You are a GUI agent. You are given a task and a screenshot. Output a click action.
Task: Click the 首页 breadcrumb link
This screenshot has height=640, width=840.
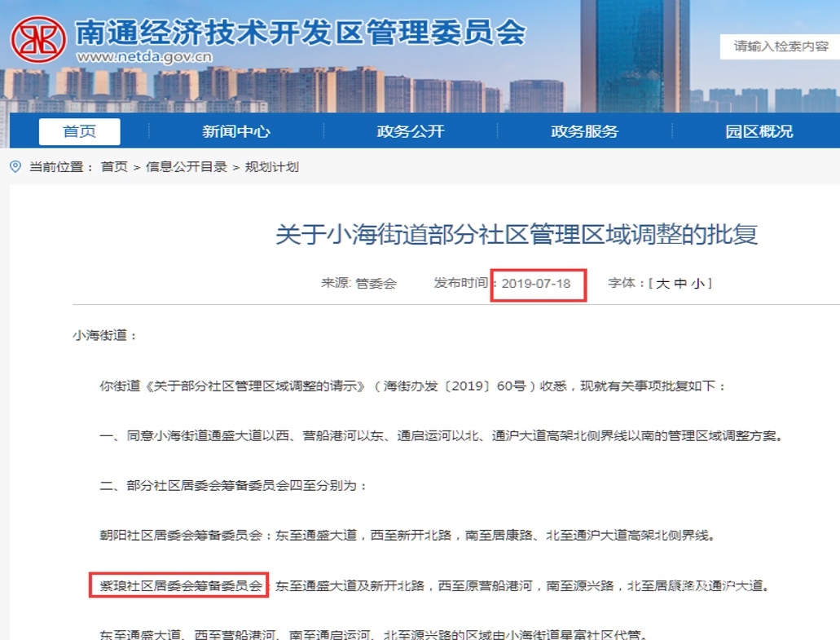point(114,167)
